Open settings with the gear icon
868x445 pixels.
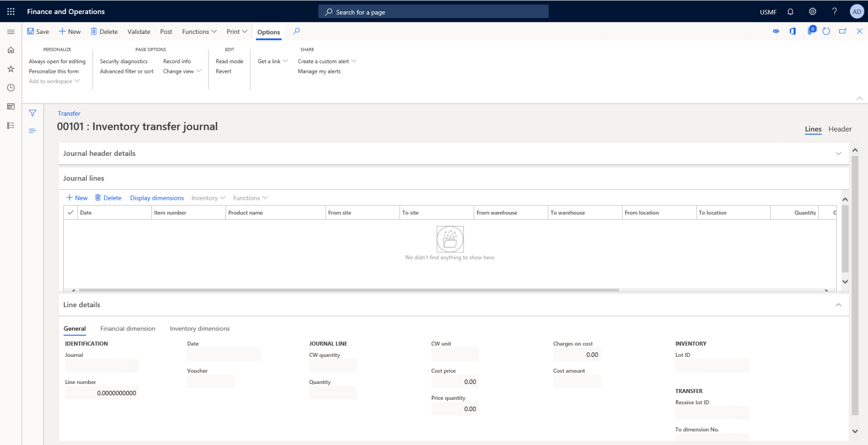[x=812, y=11]
